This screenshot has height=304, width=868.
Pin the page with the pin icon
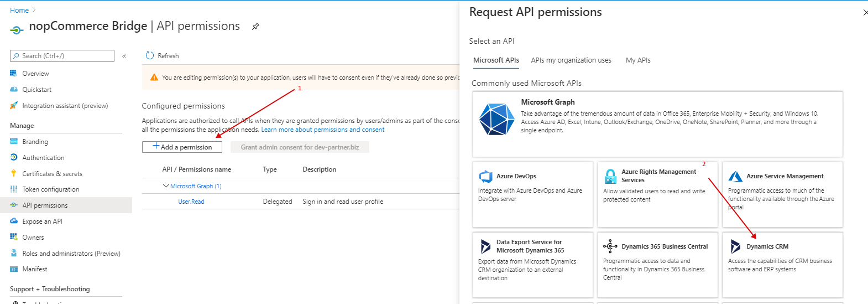255,26
